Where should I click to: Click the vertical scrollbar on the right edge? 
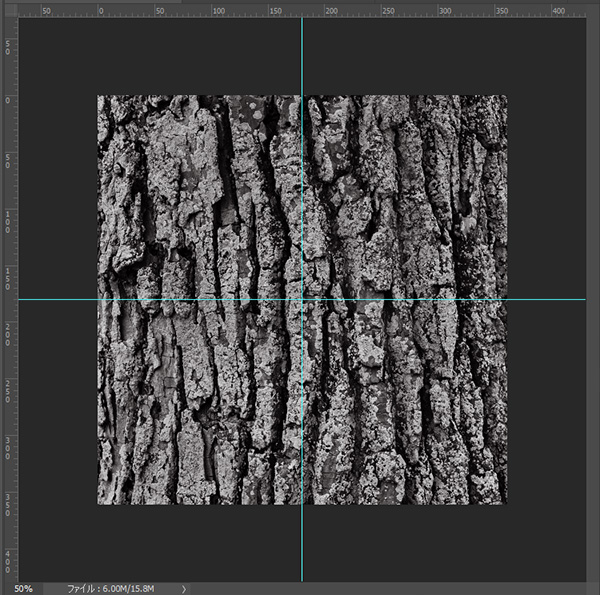point(593,300)
